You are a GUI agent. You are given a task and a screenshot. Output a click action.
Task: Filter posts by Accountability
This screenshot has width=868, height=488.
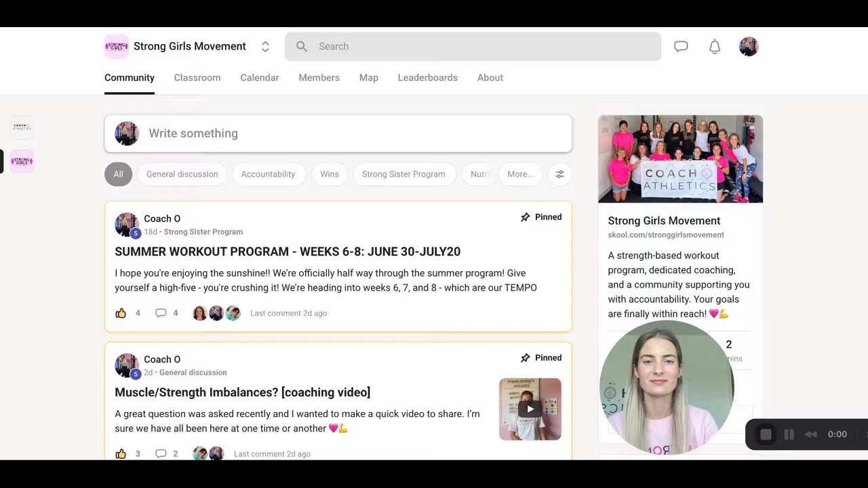268,174
